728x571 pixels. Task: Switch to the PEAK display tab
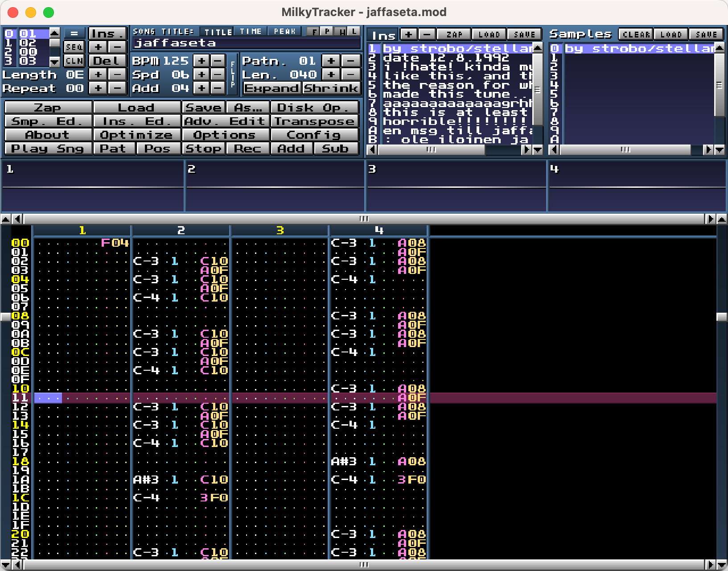coord(284,31)
